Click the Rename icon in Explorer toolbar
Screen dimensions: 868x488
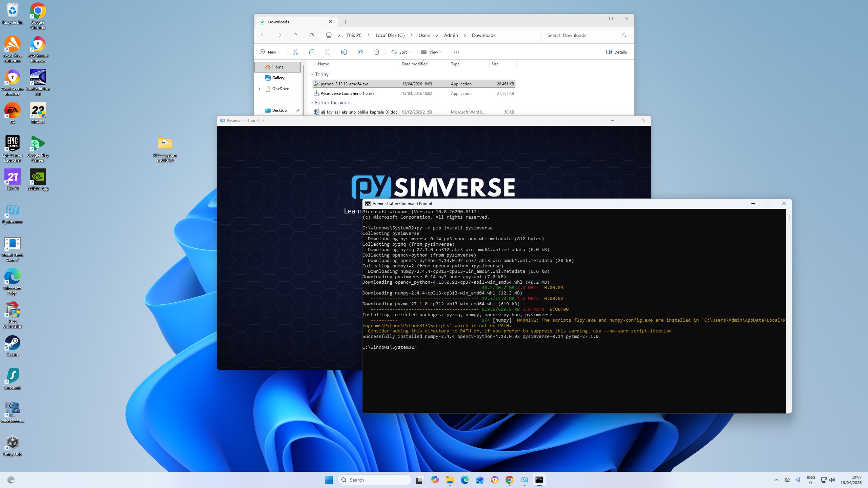click(344, 52)
